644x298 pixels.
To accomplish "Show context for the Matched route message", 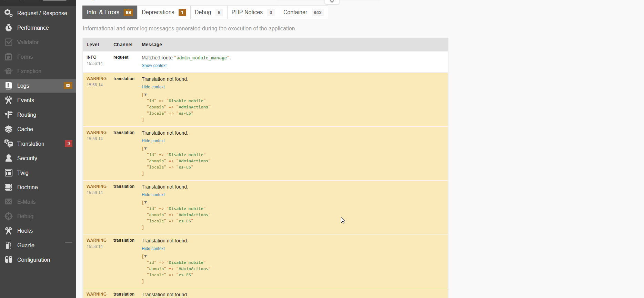I will click(154, 66).
